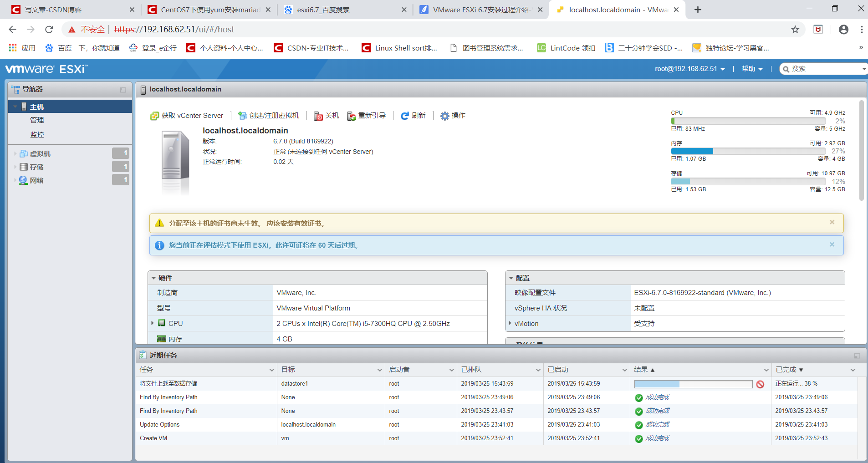Click the storage usage bar
The width and height of the screenshot is (868, 463).
(748, 181)
